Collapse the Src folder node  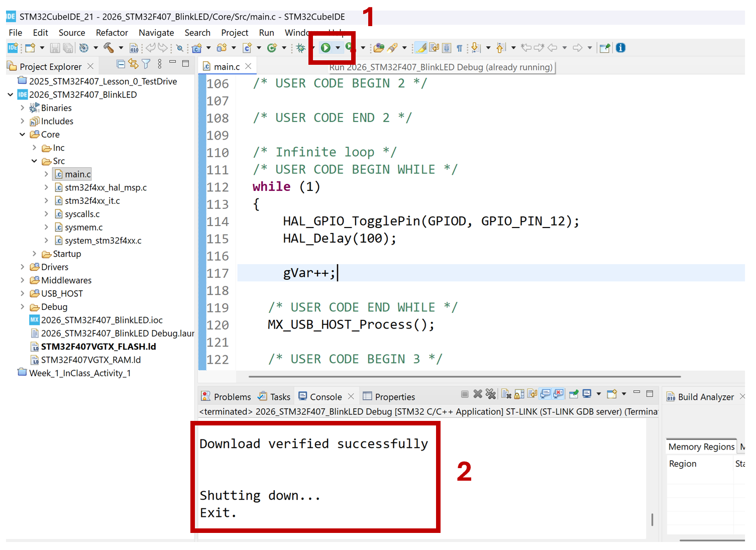pyautogui.click(x=34, y=161)
